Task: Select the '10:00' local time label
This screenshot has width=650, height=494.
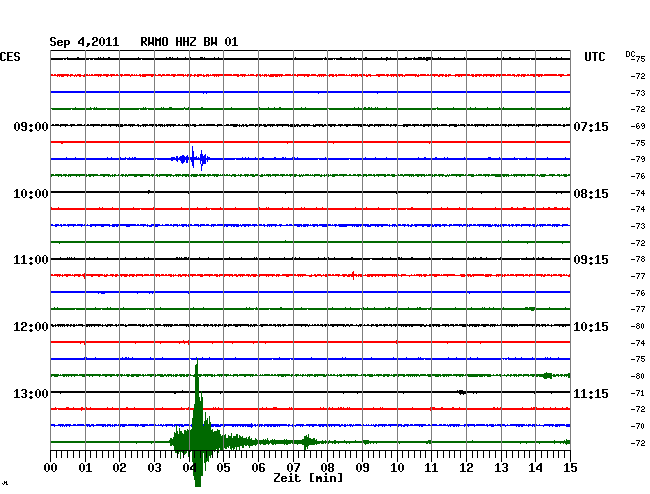Action: pyautogui.click(x=31, y=194)
